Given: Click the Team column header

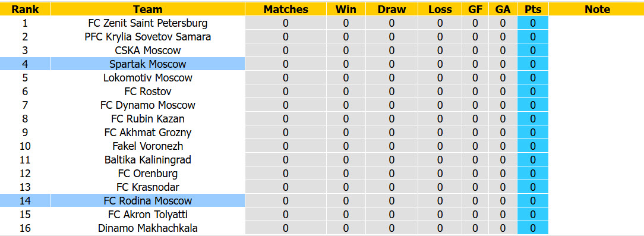Looking at the screenshot, I should [148, 9].
